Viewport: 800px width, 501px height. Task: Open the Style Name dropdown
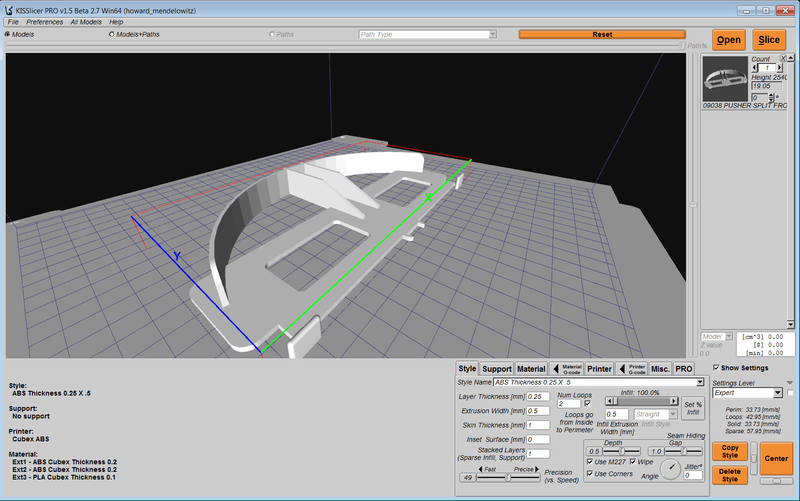point(599,382)
